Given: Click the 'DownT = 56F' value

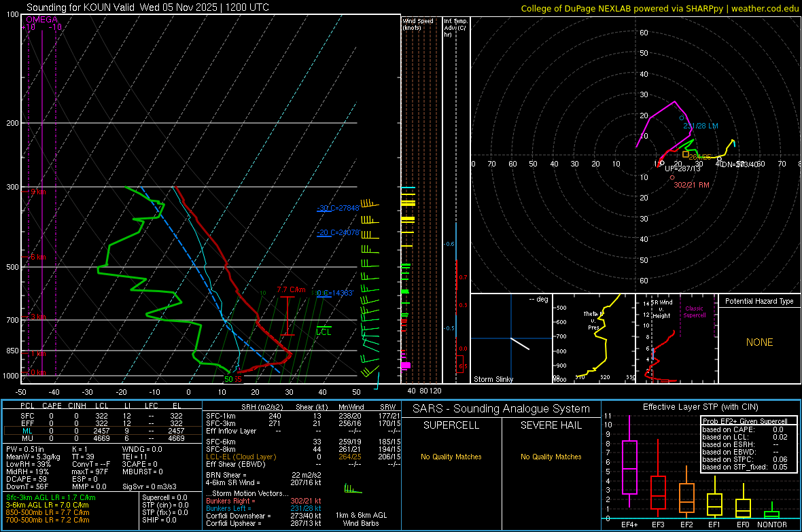Looking at the screenshot, I should (27, 486).
